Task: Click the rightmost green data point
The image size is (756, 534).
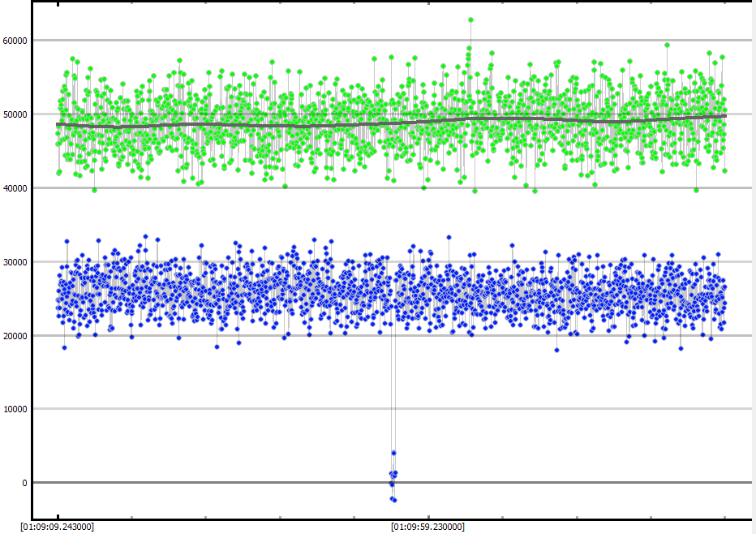Action: click(724, 170)
